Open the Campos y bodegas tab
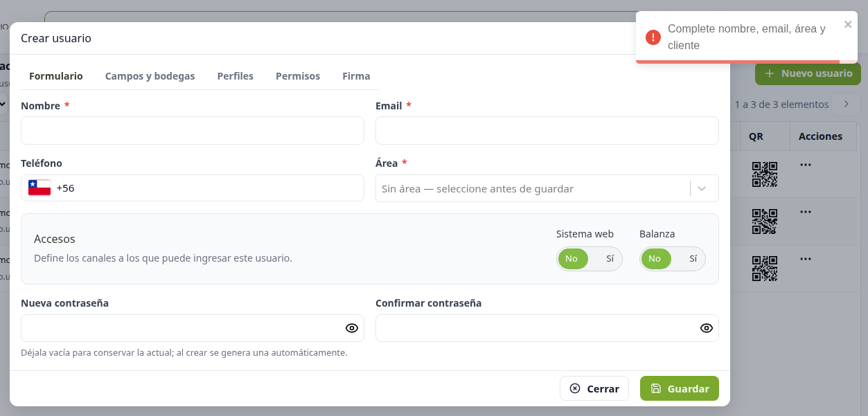This screenshot has width=868, height=416. (x=150, y=76)
